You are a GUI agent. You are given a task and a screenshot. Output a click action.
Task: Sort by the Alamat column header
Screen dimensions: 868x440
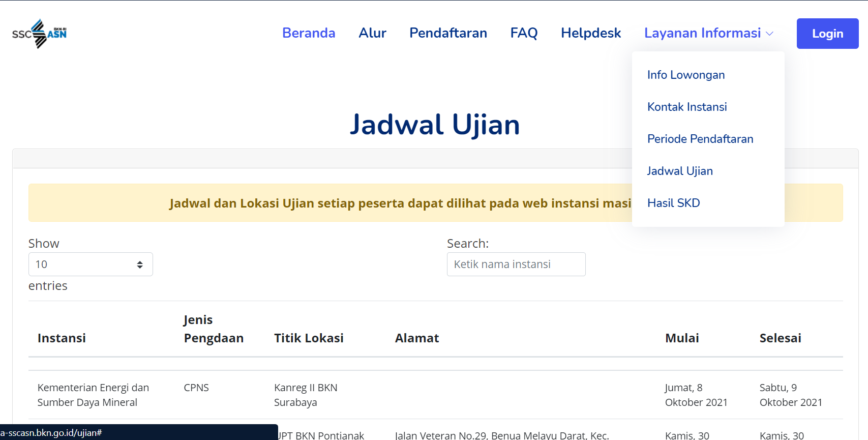pos(417,338)
